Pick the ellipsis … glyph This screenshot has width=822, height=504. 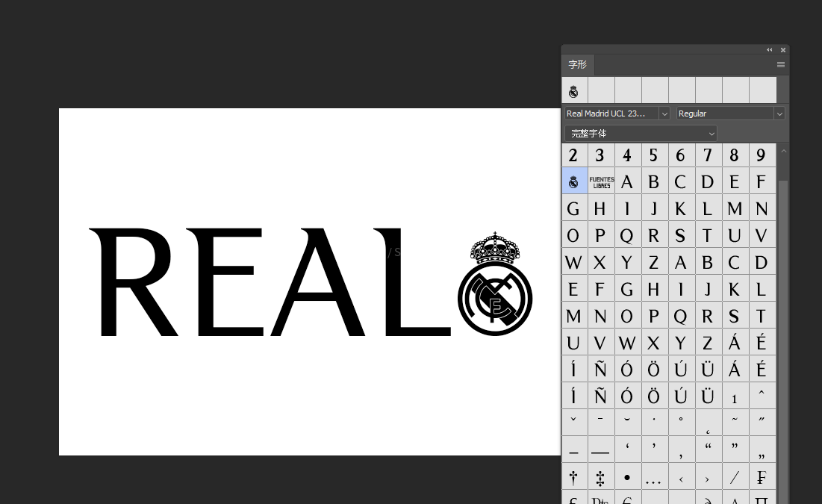click(x=654, y=477)
